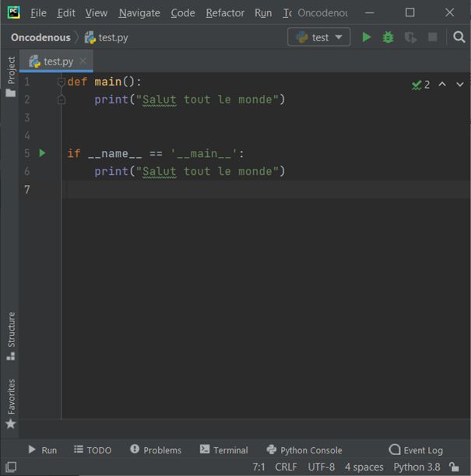Viewport: 471px width, 476px height.
Task: Open Search Everywhere magnifier icon
Action: click(x=459, y=37)
